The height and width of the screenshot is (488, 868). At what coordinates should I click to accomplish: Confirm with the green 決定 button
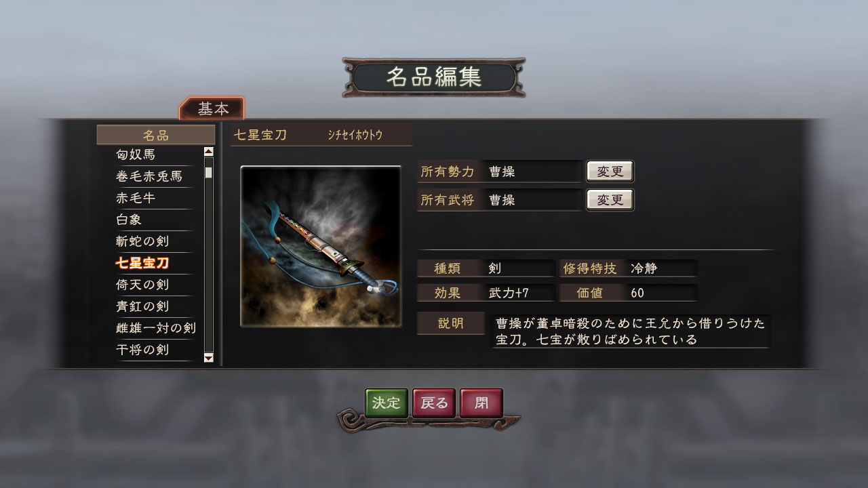(x=387, y=403)
